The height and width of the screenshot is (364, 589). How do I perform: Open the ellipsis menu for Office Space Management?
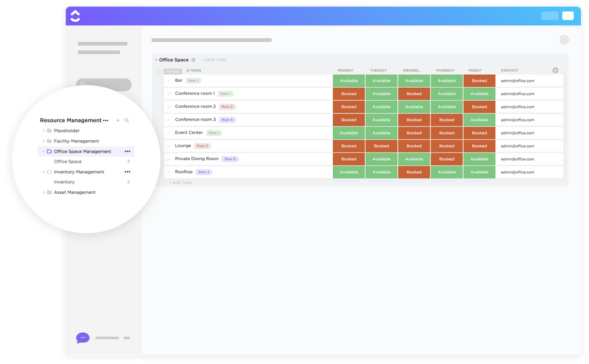click(128, 151)
